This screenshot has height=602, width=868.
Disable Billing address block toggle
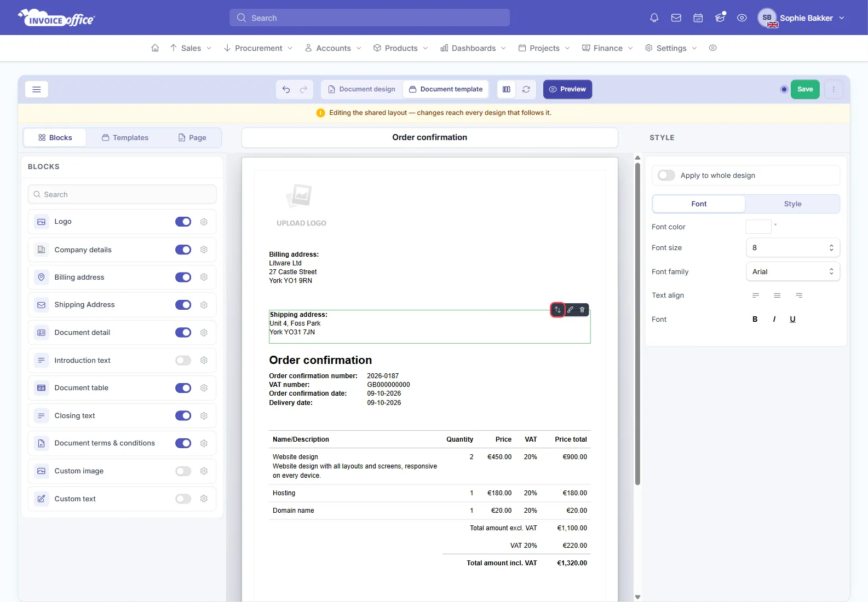point(183,277)
